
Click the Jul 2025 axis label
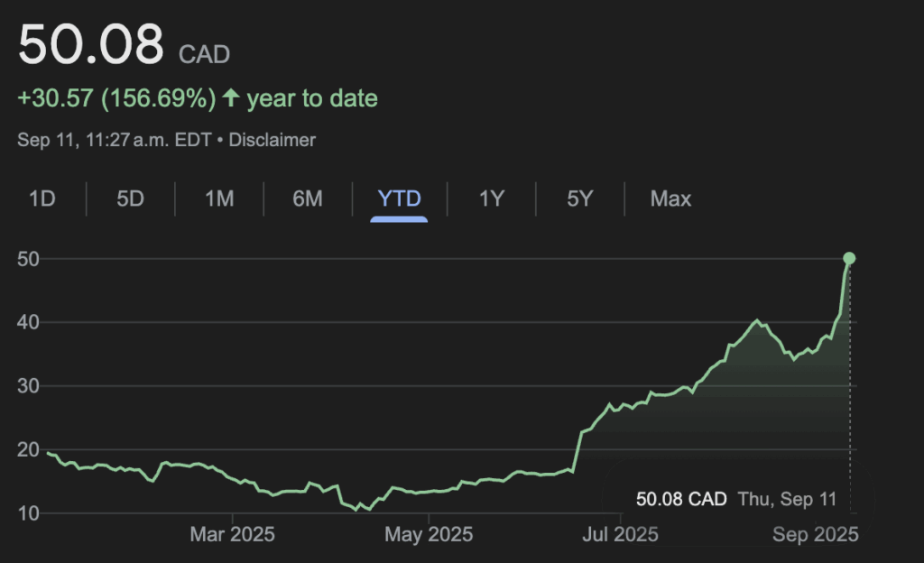click(622, 535)
